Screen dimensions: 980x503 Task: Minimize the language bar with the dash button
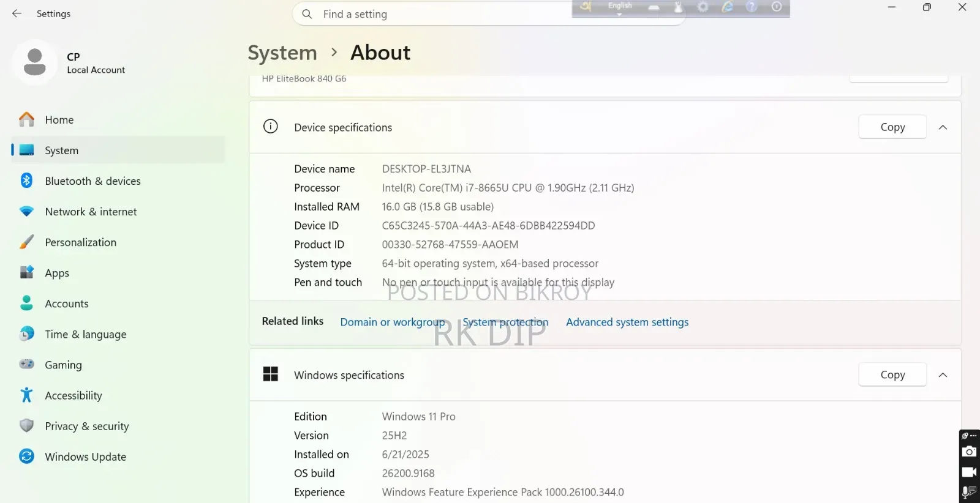(x=654, y=7)
